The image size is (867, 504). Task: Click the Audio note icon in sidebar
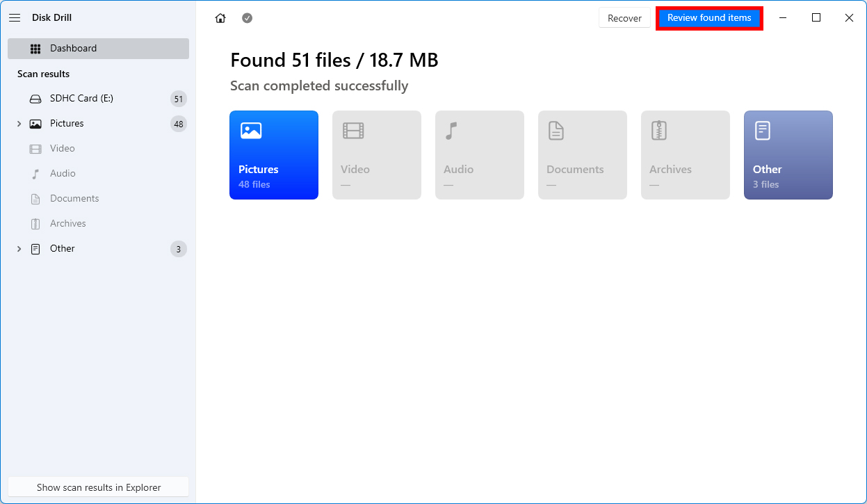(x=35, y=173)
